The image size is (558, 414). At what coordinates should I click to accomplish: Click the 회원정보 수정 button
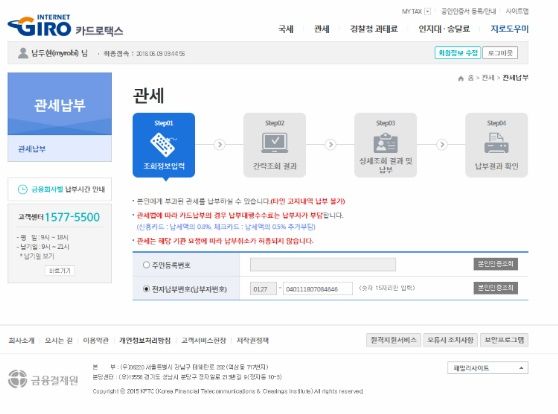coord(458,53)
